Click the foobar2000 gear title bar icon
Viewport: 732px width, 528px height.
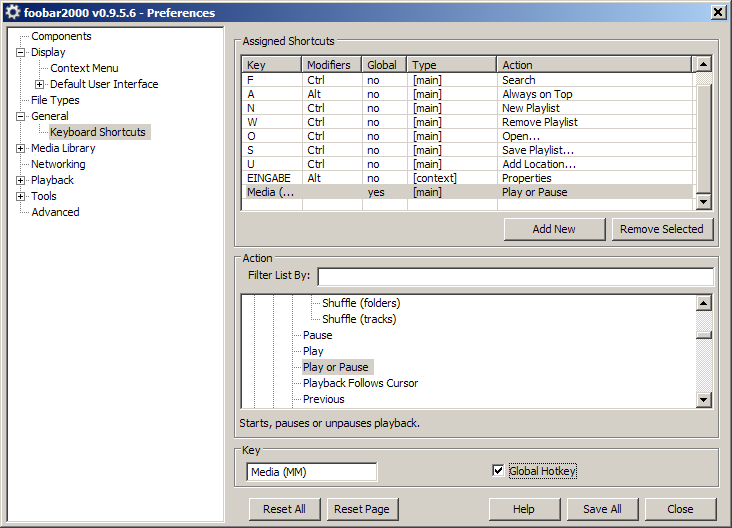[x=13, y=12]
